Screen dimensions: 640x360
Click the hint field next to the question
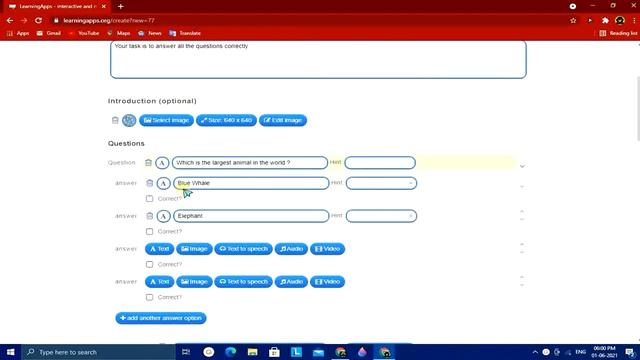[x=380, y=163]
